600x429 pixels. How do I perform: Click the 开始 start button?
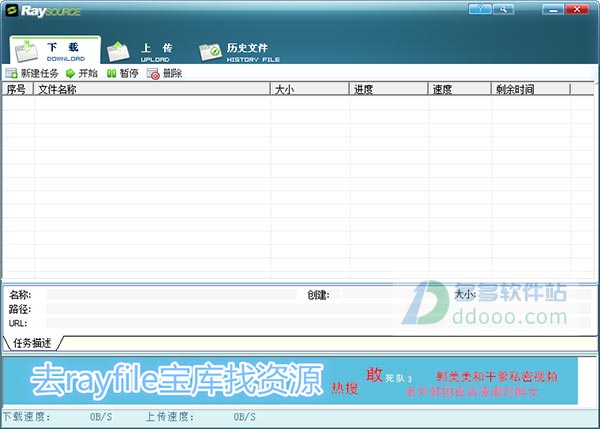pyautogui.click(x=82, y=73)
